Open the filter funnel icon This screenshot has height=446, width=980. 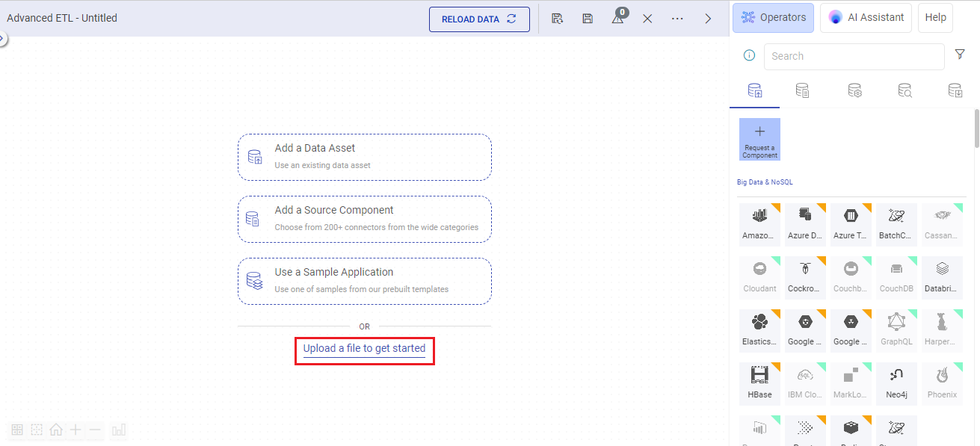(x=960, y=54)
